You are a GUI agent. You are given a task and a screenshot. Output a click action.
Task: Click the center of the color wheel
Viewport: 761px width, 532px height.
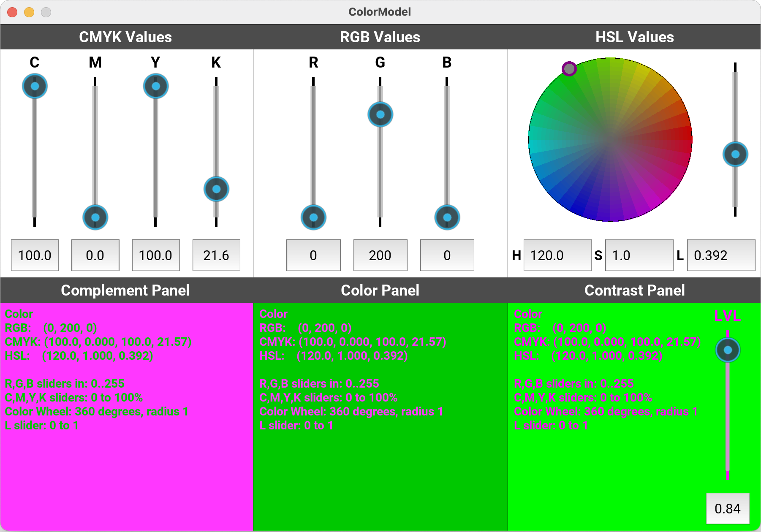(610, 140)
